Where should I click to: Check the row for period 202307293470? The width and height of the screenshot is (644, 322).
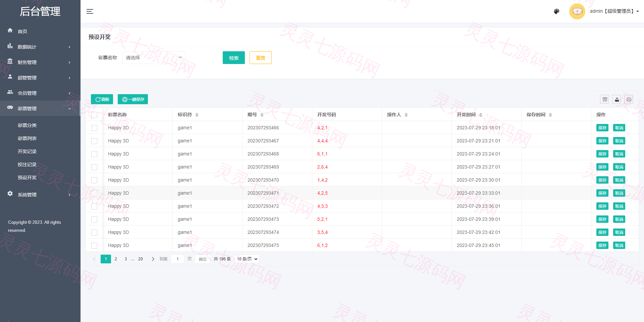94,180
